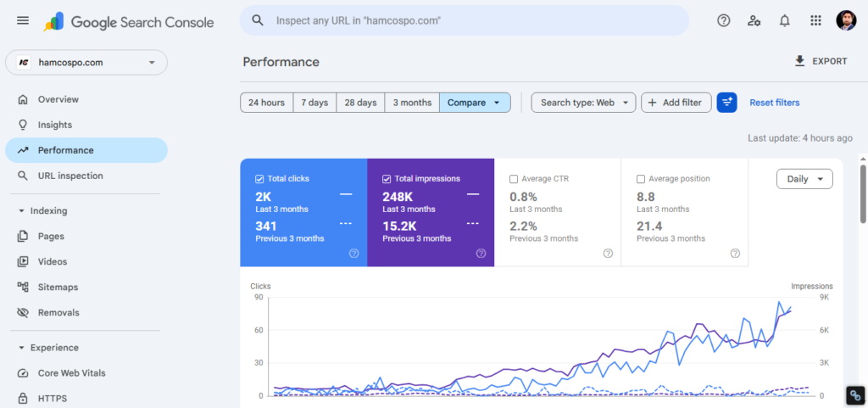868x408 pixels.
Task: Open the Compare date range dropdown
Action: click(x=475, y=103)
